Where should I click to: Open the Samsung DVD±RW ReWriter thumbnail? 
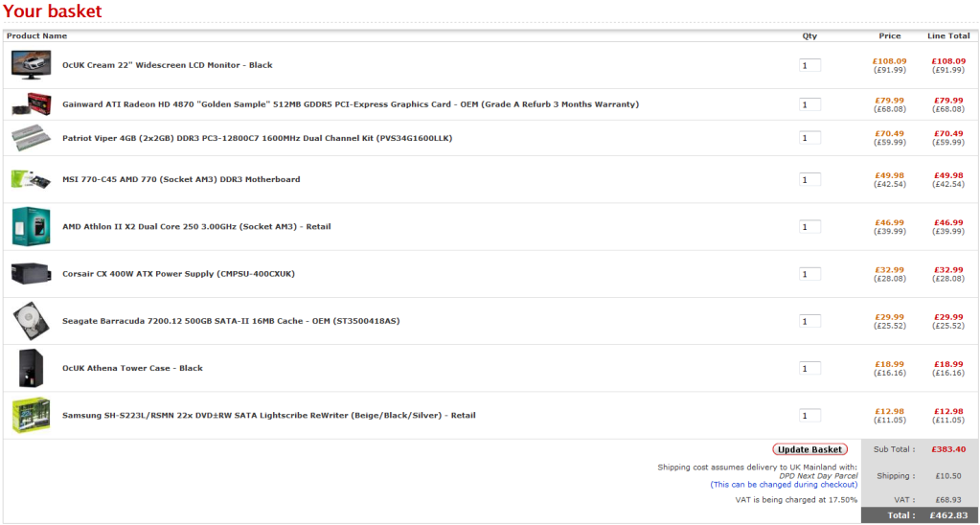click(x=32, y=416)
